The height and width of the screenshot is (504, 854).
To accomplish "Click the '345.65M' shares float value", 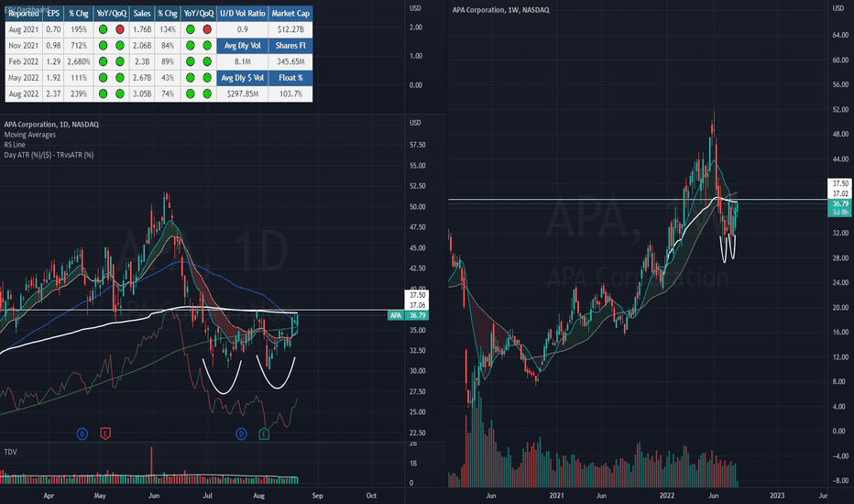I will coord(290,61).
